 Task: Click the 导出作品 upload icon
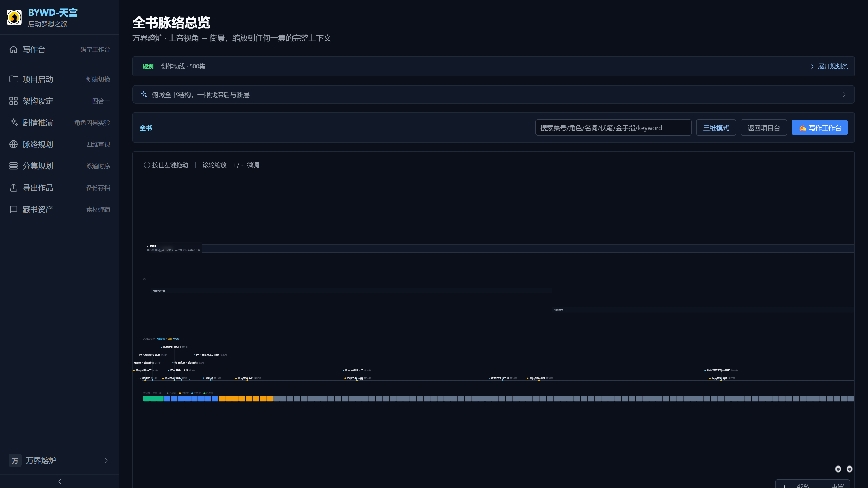(x=14, y=188)
